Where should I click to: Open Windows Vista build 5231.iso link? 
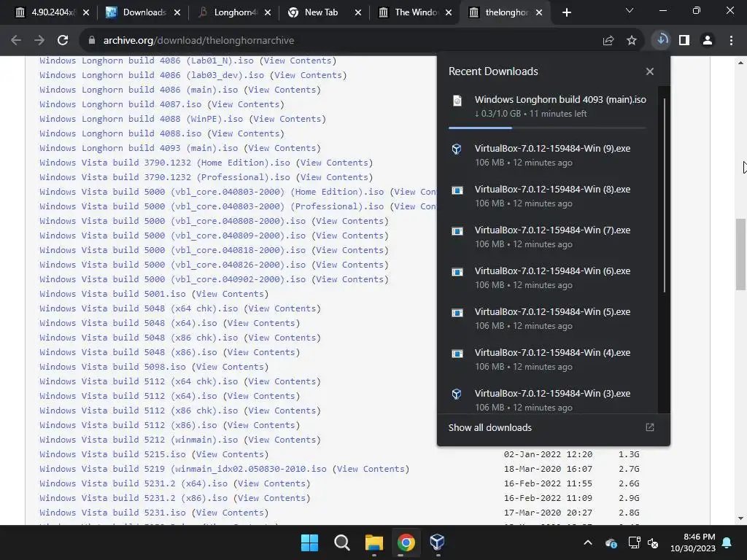(x=112, y=513)
